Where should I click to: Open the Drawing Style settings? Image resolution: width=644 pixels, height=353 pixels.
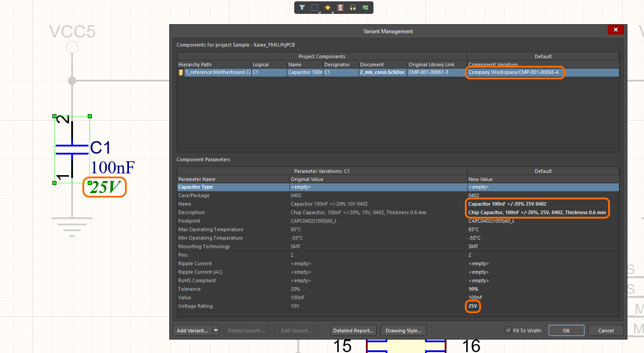403,331
